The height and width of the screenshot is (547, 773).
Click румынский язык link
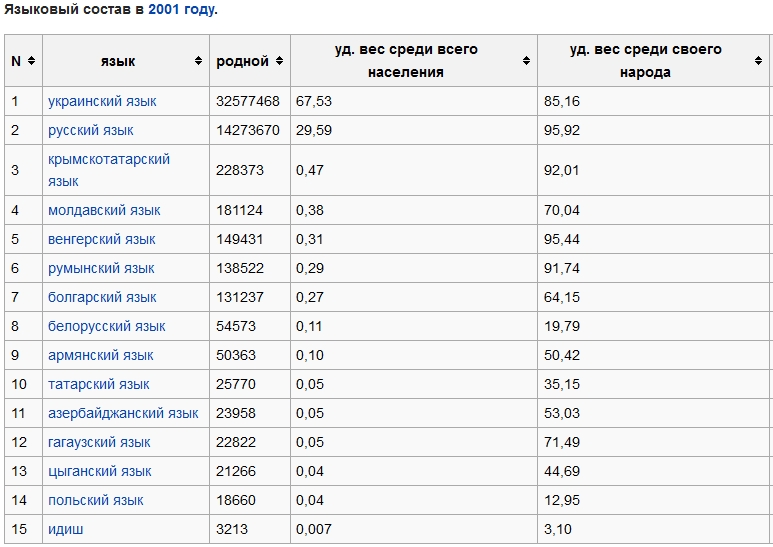[x=101, y=268]
